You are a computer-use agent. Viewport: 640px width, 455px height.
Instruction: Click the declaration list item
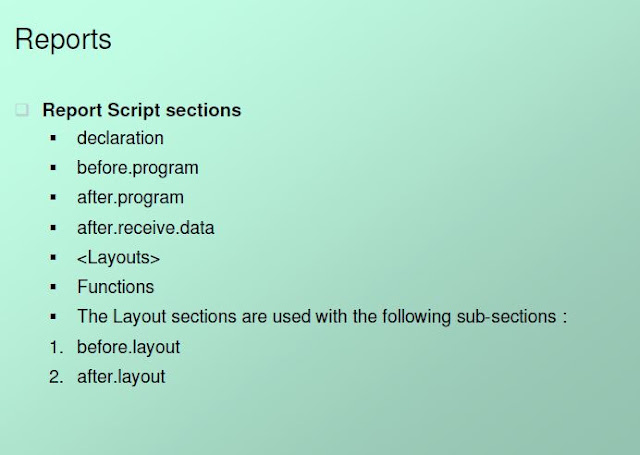pos(120,138)
